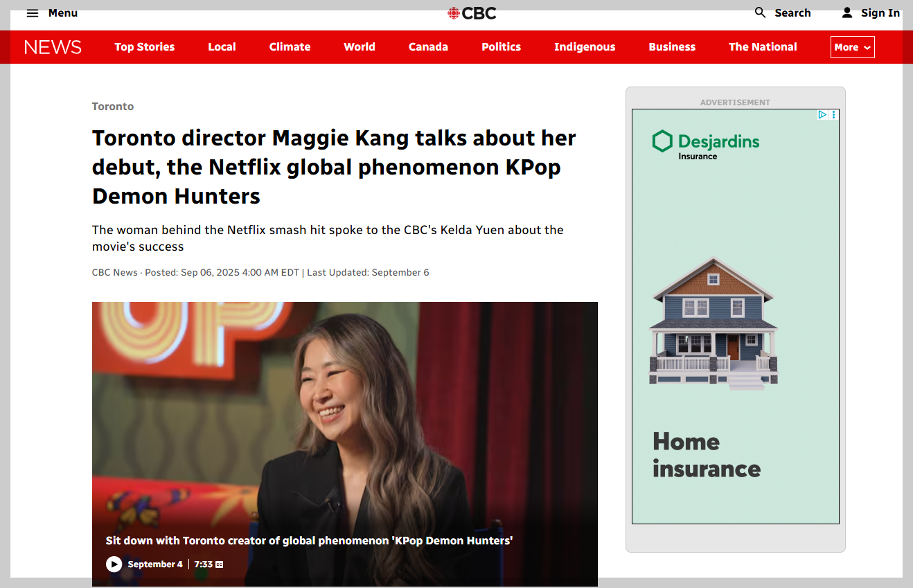Open the Climate section
Viewport: 913px width, 588px height.
pyautogui.click(x=290, y=47)
